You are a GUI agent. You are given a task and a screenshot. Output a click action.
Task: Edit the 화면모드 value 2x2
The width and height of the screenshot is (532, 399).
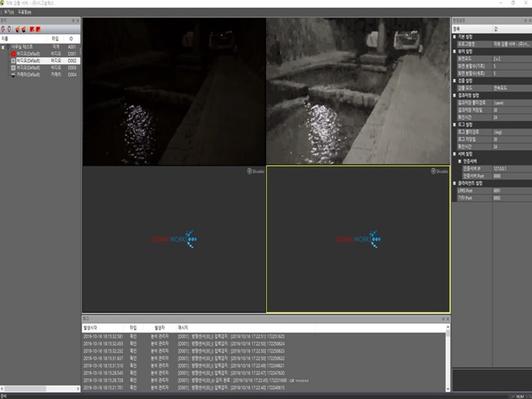pos(512,59)
